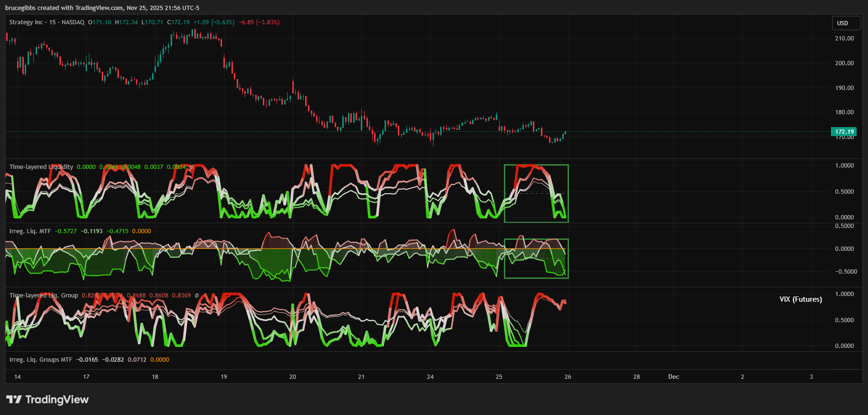
Task: Select Irreg. Liq. Groups MTF indicator label
Action: 41,360
